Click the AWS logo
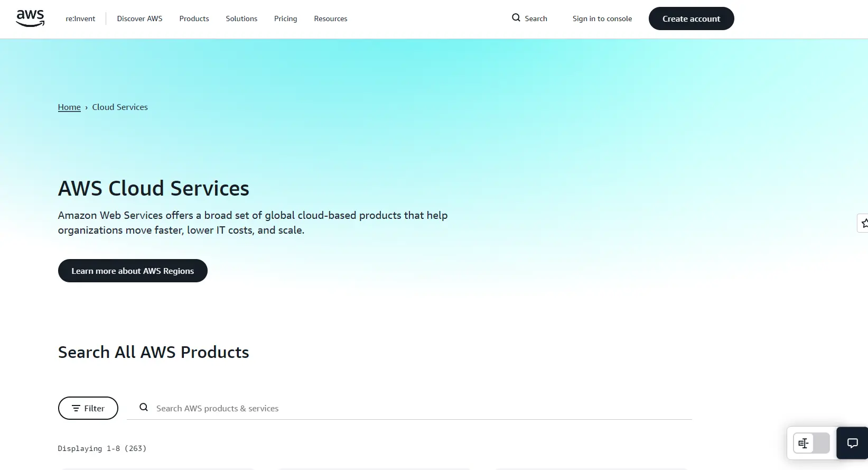This screenshot has height=470, width=868. pos(30,18)
